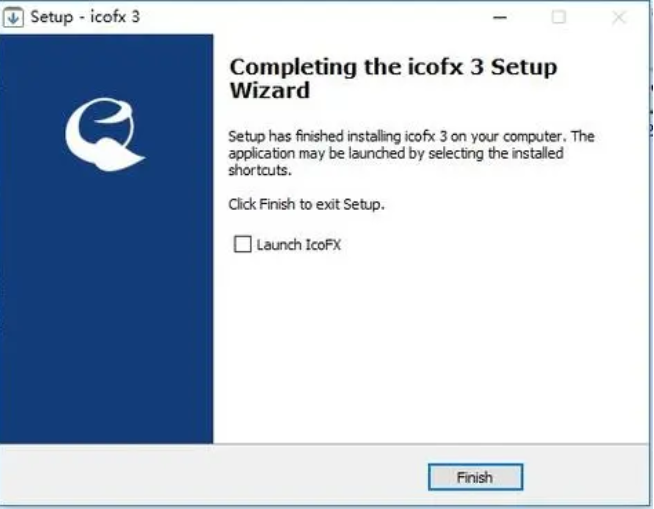This screenshot has height=509, width=654.
Task: Minimize the Setup - icofx 3 window
Action: click(x=500, y=18)
